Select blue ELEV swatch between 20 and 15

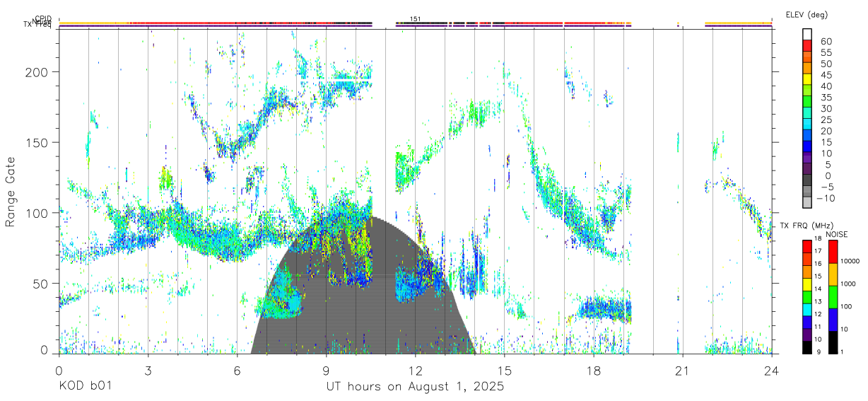point(807,135)
